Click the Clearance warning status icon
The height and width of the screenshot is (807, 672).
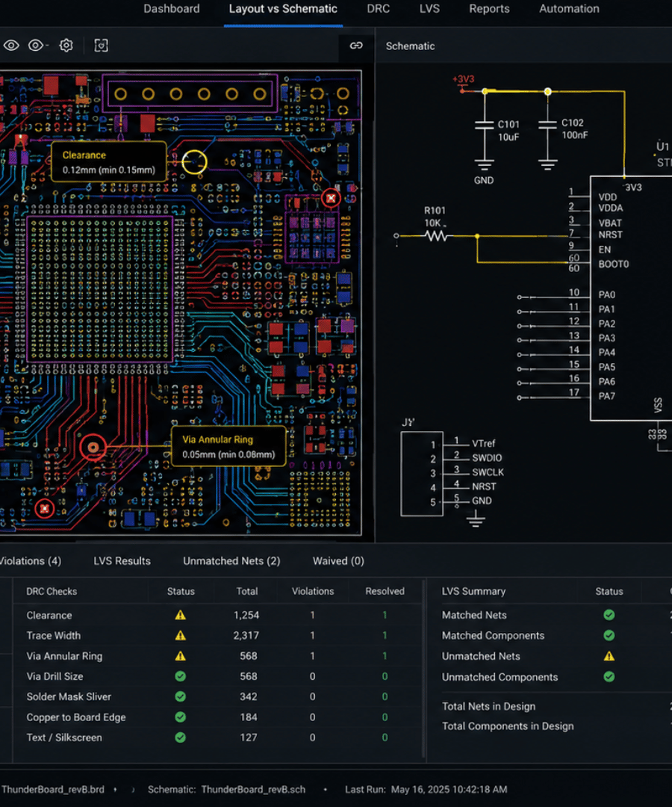[x=181, y=615]
